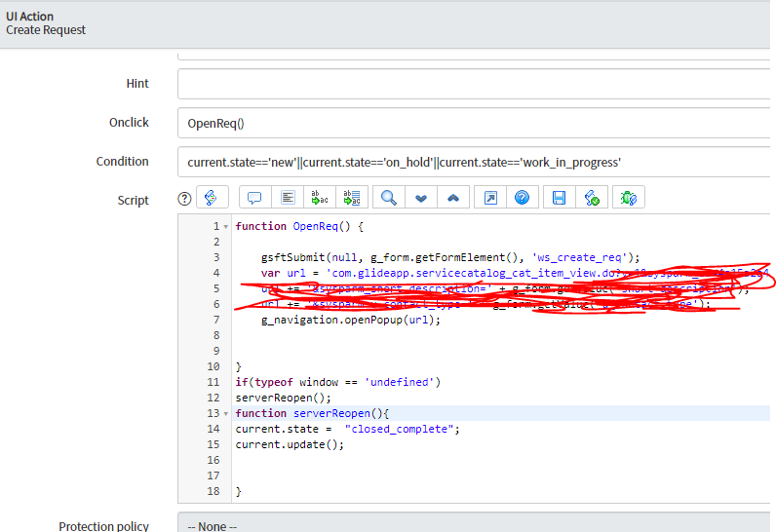Viewport: 776px width, 532px height.
Task: Click the find next down-arrow icon
Action: tap(421, 198)
